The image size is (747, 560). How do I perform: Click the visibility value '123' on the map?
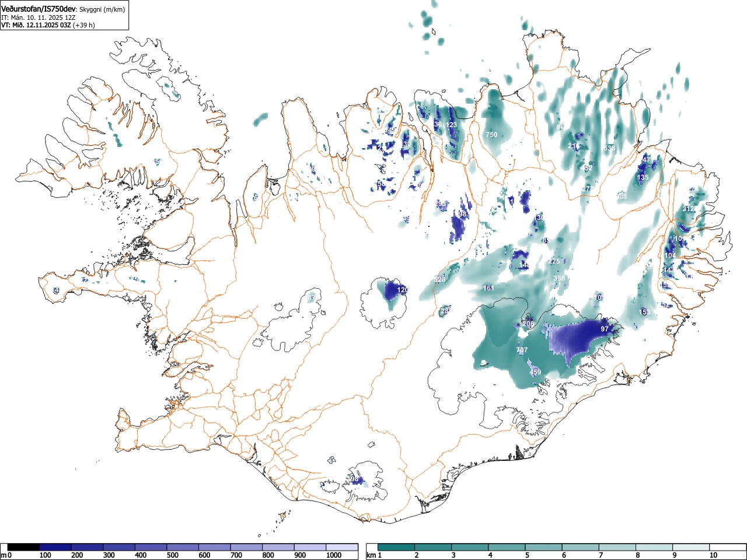452,125
